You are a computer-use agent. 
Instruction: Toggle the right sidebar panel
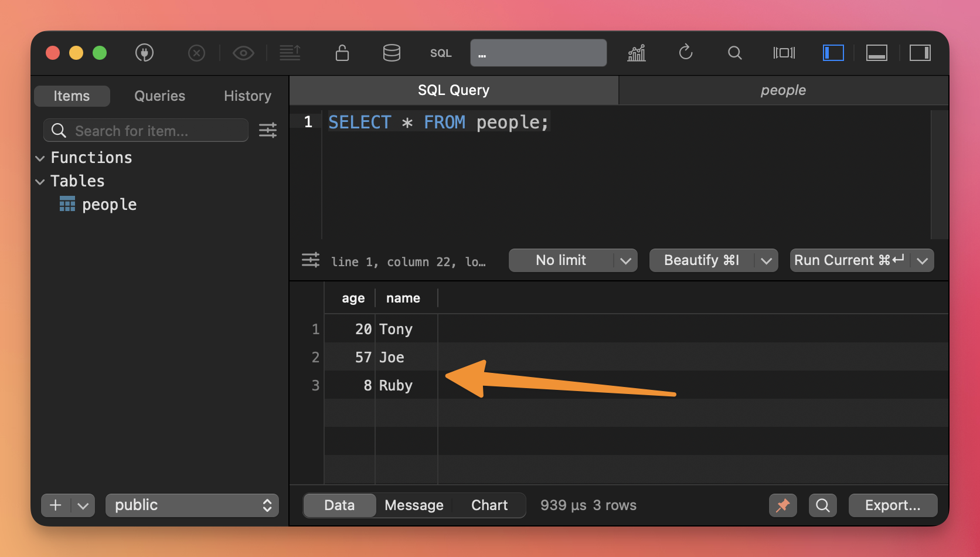[920, 53]
